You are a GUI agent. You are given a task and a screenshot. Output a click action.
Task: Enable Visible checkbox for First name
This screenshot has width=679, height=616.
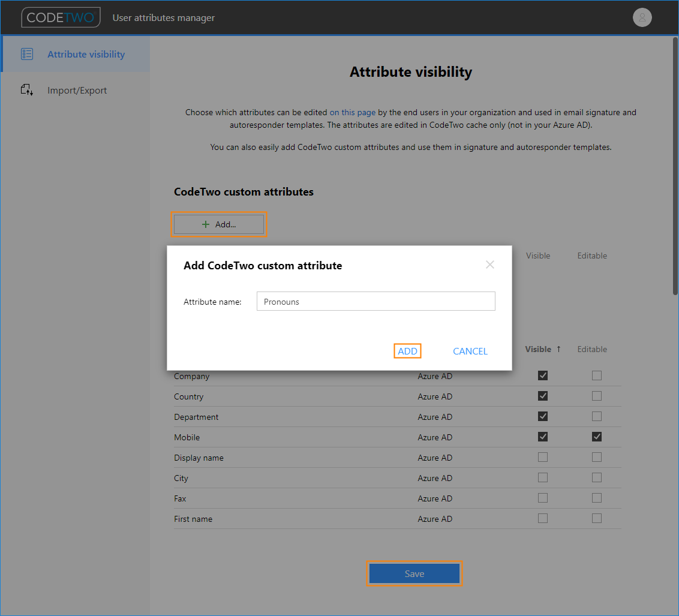543,518
